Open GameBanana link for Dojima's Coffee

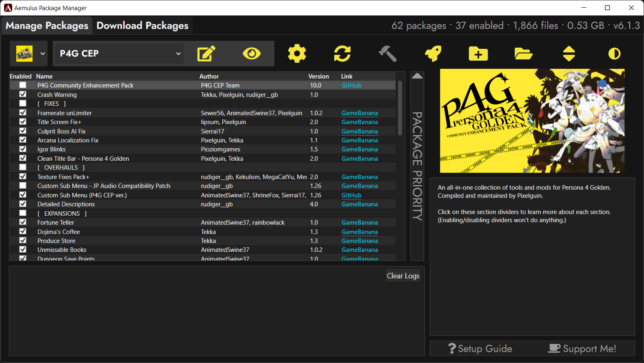pos(360,232)
